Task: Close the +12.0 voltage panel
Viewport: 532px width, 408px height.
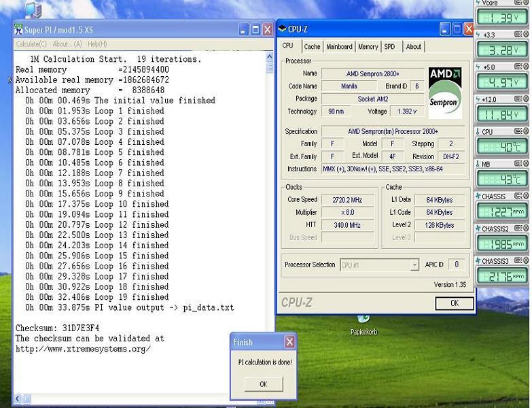Action: click(x=526, y=99)
